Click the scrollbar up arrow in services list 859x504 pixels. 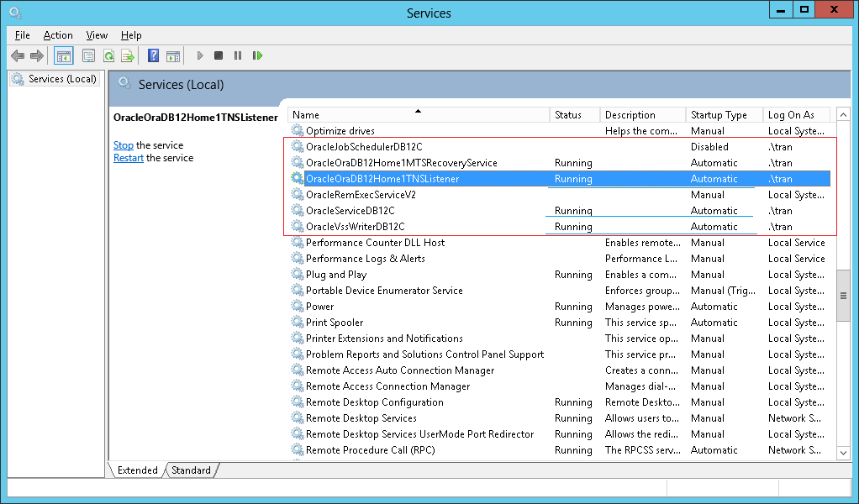(x=843, y=115)
